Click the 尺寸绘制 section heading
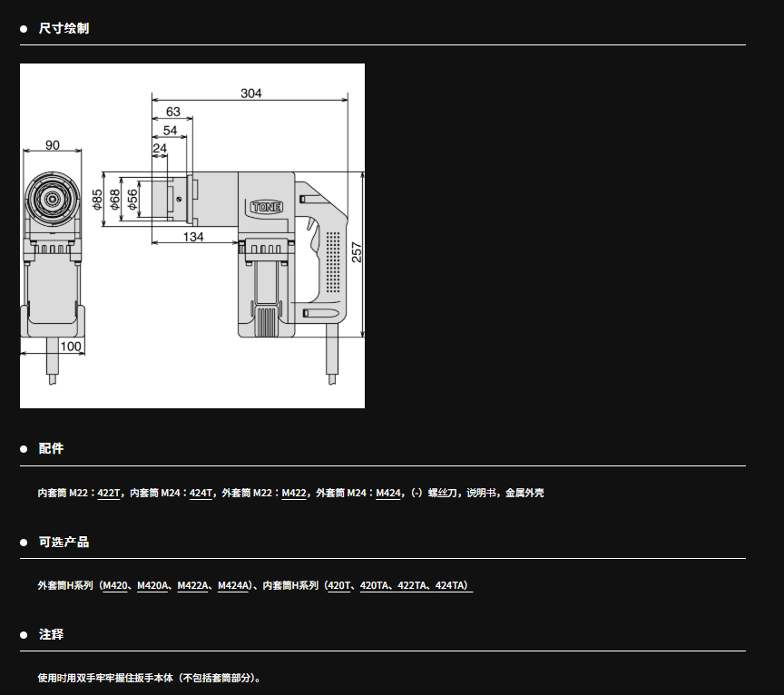The height and width of the screenshot is (695, 784). pyautogui.click(x=64, y=29)
